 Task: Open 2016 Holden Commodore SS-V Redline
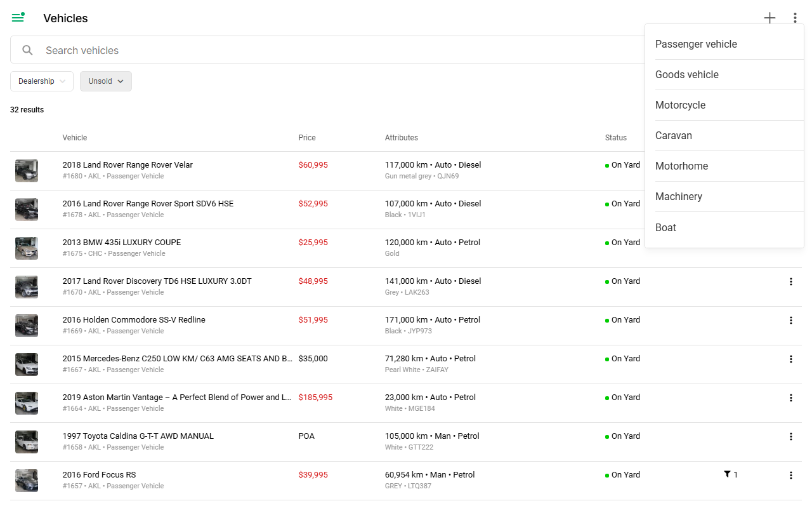(x=134, y=320)
